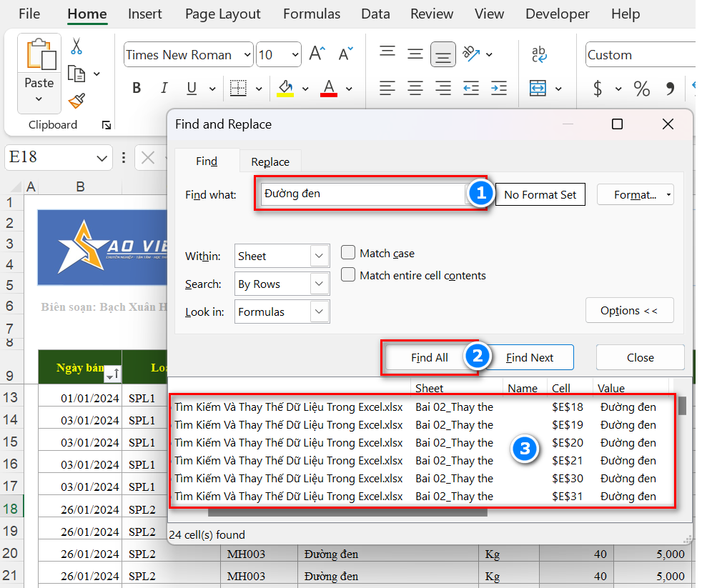Open the Within dropdown set to Sheet
This screenshot has width=702, height=588.
pos(282,256)
